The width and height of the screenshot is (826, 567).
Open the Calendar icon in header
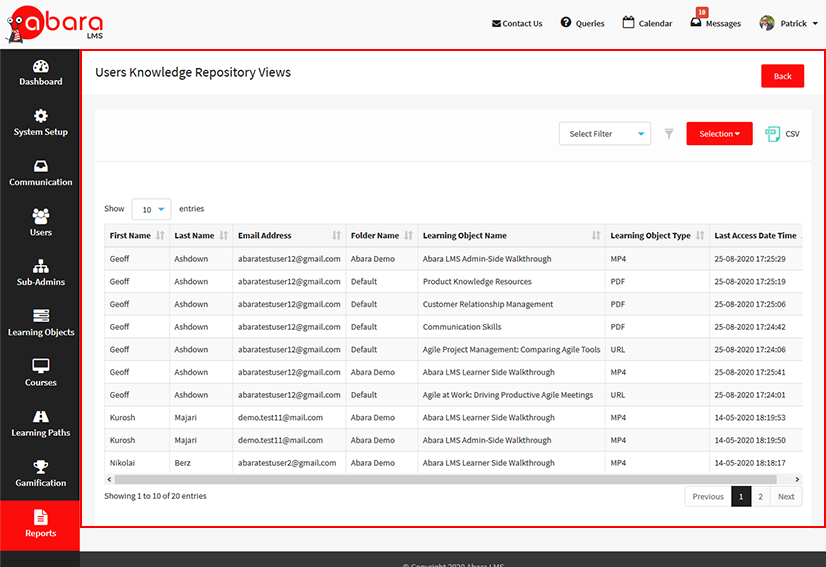pyautogui.click(x=628, y=22)
